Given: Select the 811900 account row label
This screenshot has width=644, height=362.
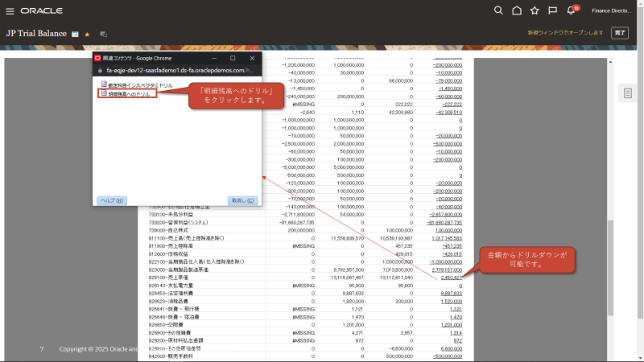Looking at the screenshot, I should tap(171, 246).
